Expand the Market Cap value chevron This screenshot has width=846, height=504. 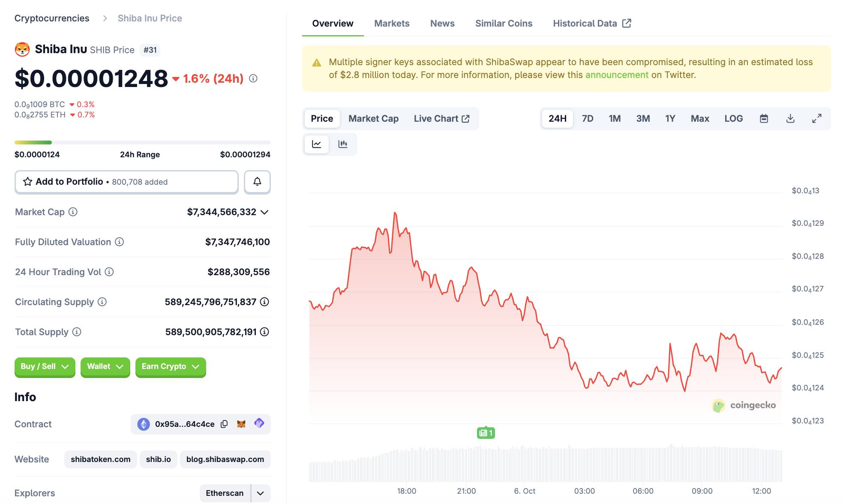[264, 212]
